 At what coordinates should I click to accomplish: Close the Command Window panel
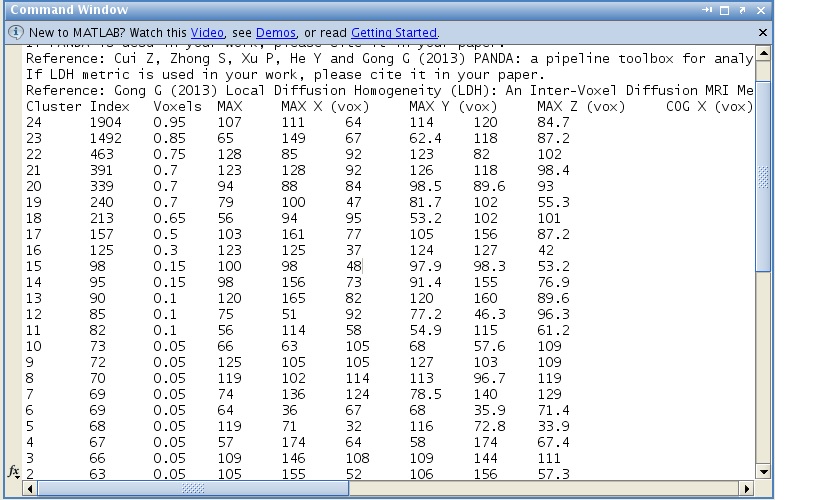pos(763,10)
